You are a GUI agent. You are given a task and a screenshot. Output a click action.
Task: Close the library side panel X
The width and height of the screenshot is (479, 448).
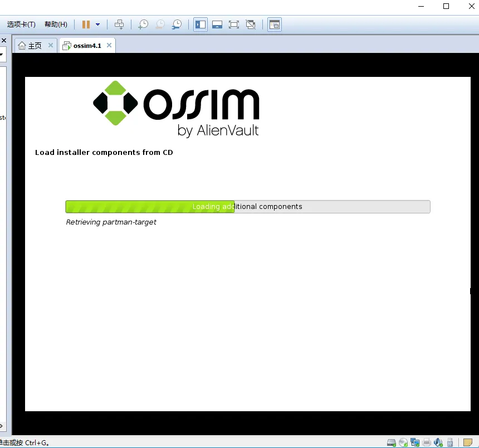[x=4, y=40]
